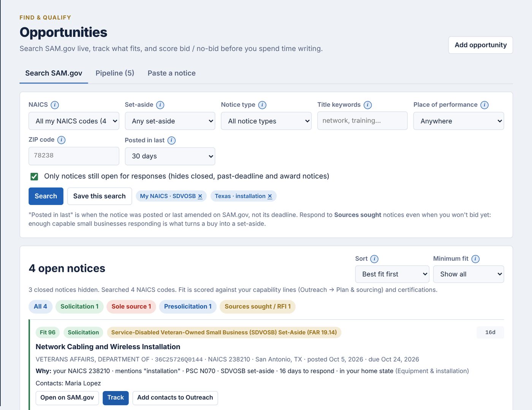
Task: Switch to the Pipeline (5) tab
Action: [x=115, y=73]
